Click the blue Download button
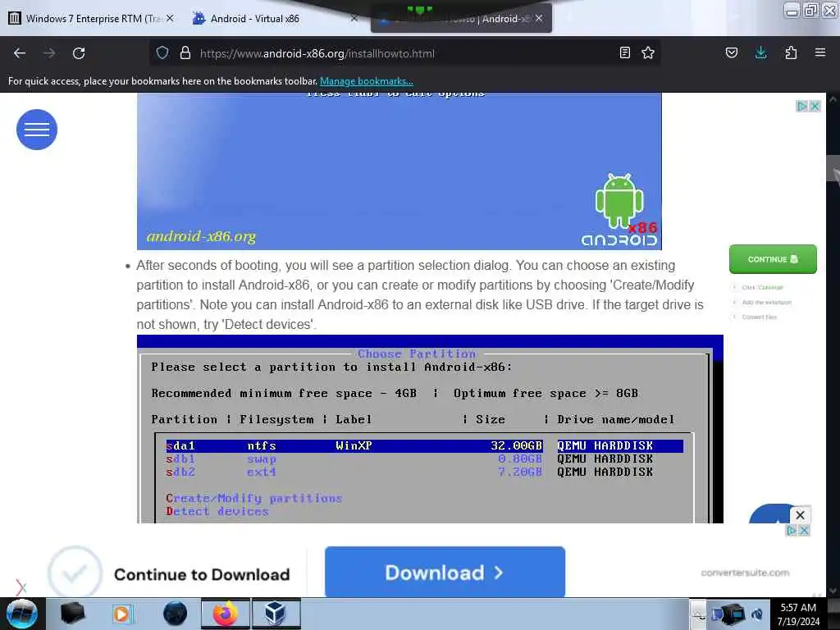 click(445, 572)
